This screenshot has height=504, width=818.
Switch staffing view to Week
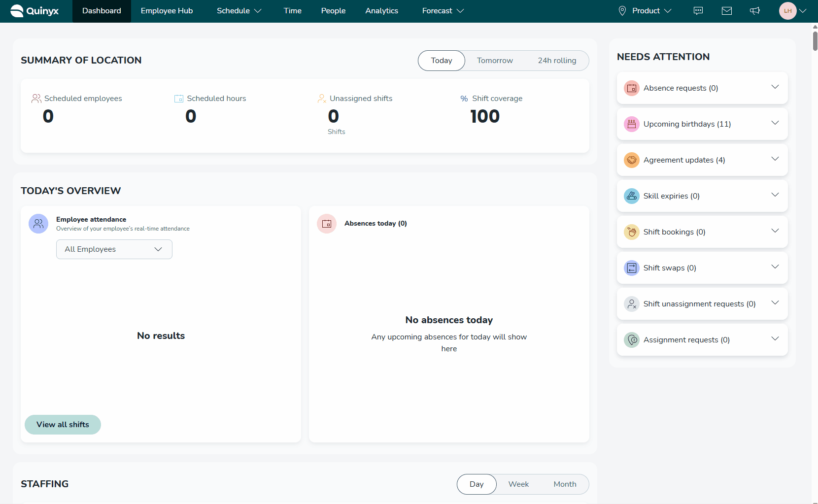click(x=518, y=484)
